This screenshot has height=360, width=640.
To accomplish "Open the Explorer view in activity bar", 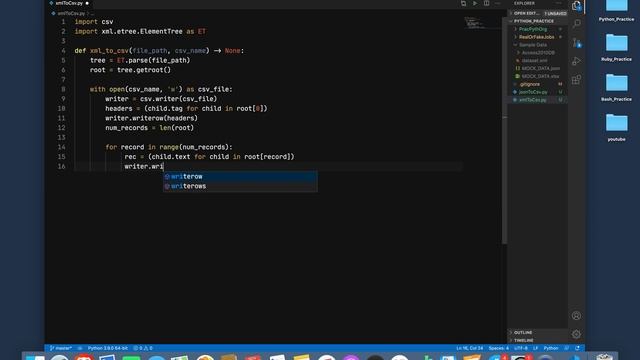I will (576, 5).
